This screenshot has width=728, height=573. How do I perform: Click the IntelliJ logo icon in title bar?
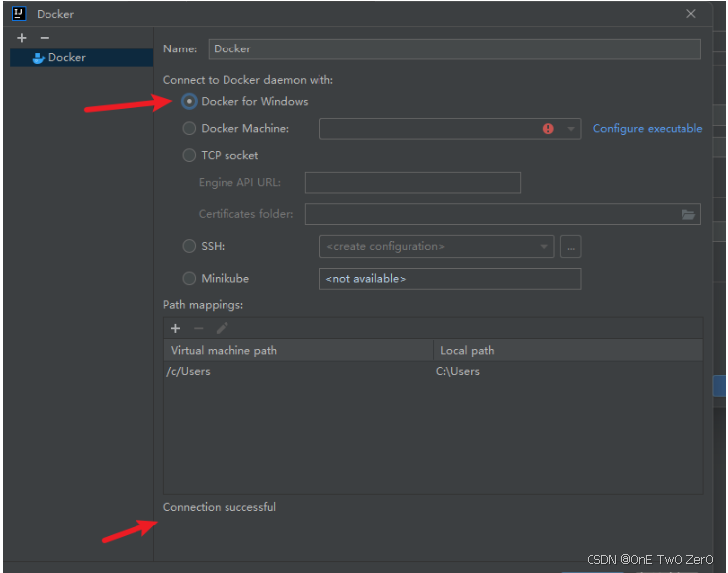[19, 14]
